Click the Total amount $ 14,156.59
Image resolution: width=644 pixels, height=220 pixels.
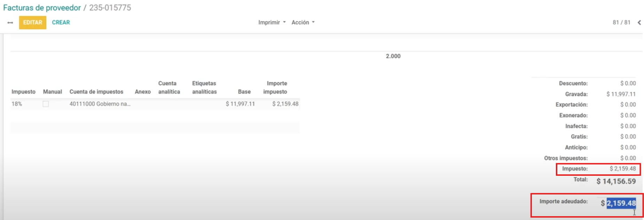[x=616, y=181]
